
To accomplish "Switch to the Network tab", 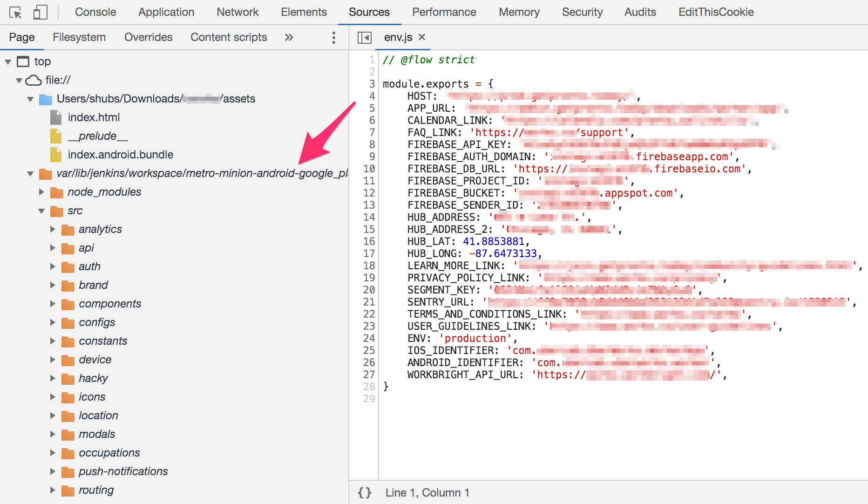I will pyautogui.click(x=237, y=12).
